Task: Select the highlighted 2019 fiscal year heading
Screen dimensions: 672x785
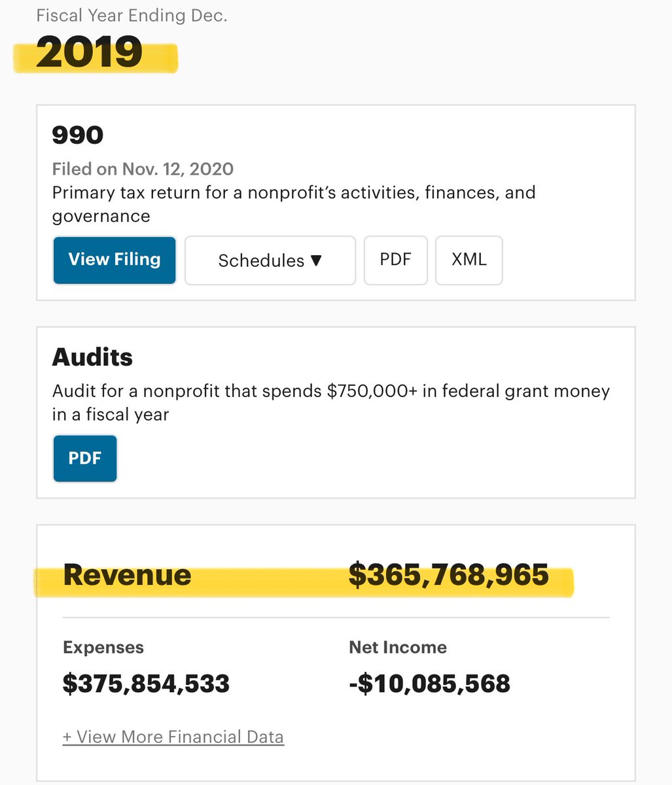Action: pyautogui.click(x=90, y=52)
